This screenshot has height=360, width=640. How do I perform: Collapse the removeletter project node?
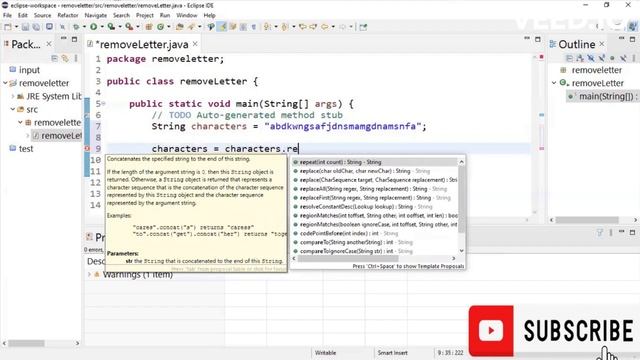[5, 83]
